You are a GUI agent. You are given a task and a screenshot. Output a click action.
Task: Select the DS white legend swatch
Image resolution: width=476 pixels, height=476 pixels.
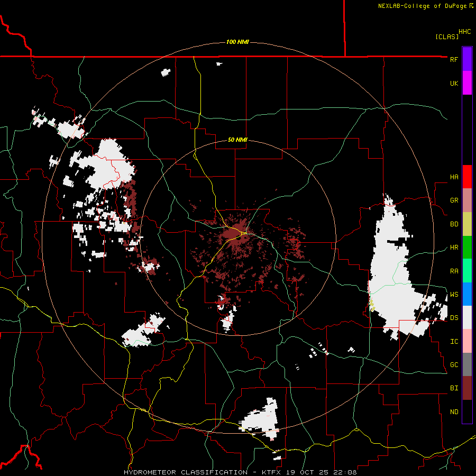click(x=467, y=317)
